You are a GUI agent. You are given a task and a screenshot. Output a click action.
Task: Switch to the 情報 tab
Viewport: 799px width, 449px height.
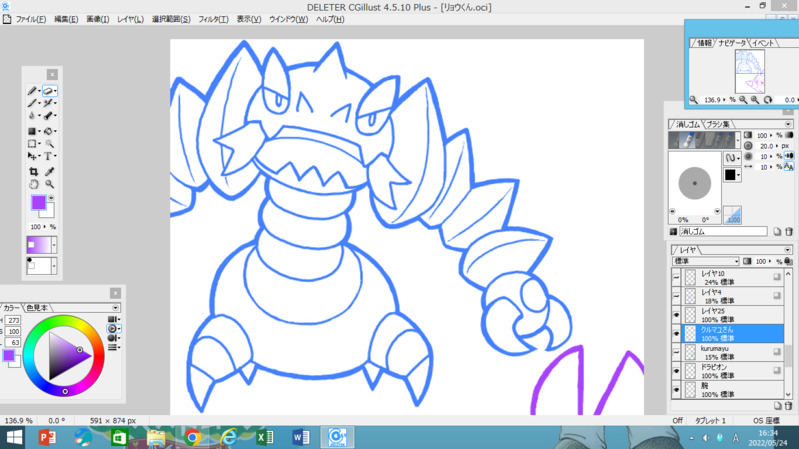coord(704,43)
